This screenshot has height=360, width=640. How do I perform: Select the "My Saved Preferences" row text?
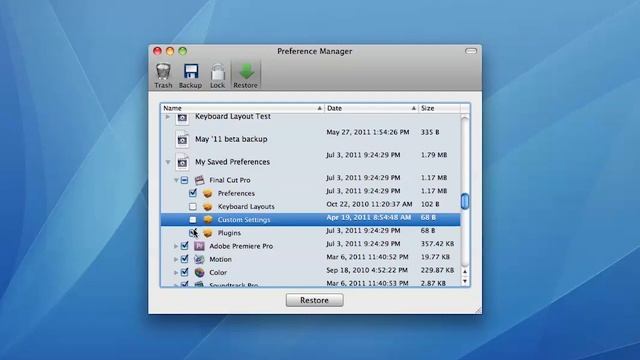click(232, 162)
